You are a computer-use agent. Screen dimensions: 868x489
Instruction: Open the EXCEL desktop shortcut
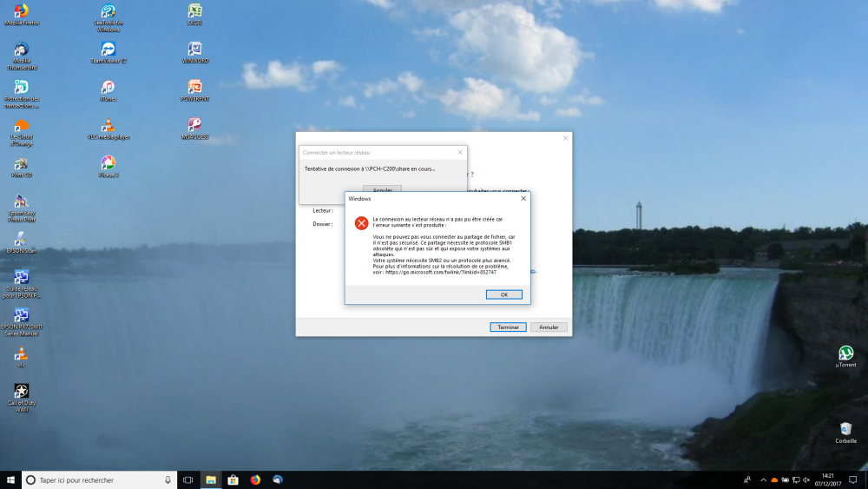point(194,15)
